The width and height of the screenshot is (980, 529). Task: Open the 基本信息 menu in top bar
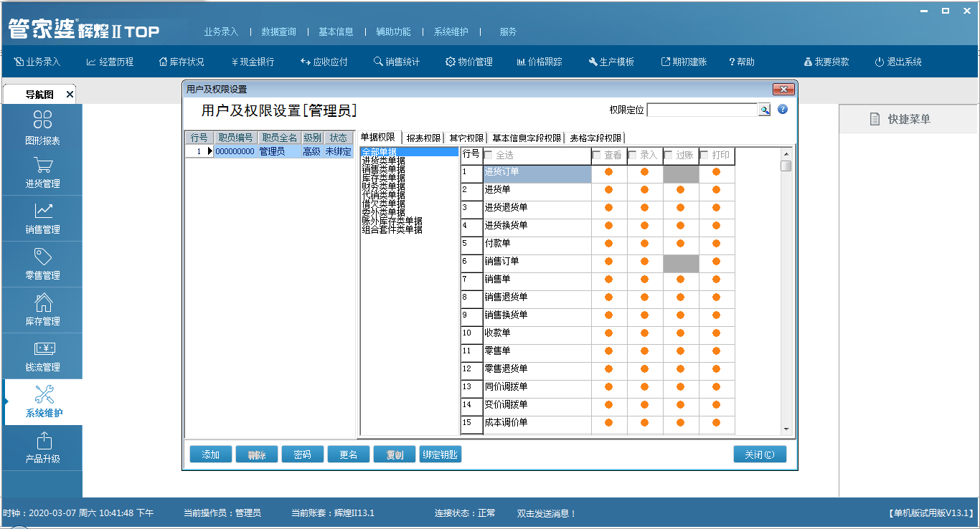point(336,32)
